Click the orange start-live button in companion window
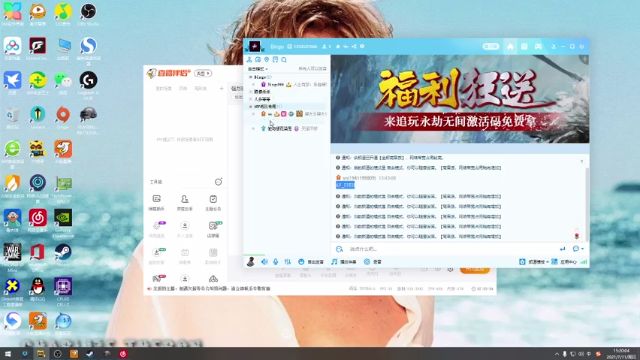This screenshot has height=360, width=640. click(475, 270)
